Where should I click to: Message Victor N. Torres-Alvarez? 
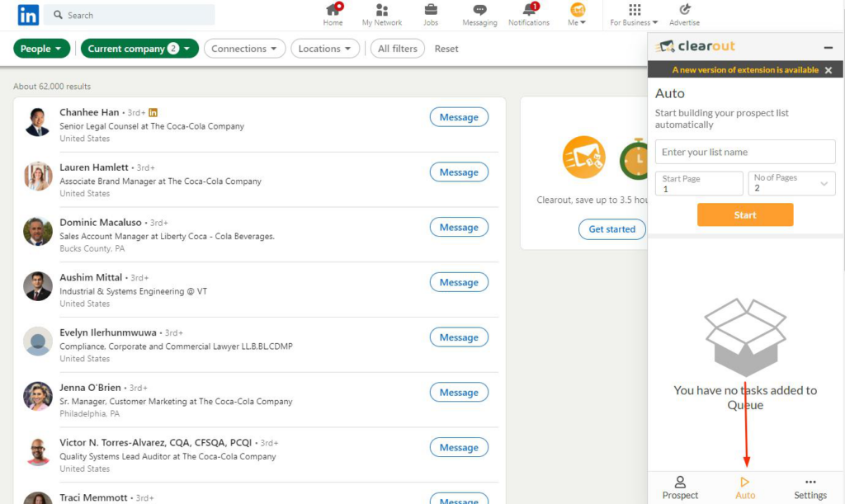click(459, 447)
